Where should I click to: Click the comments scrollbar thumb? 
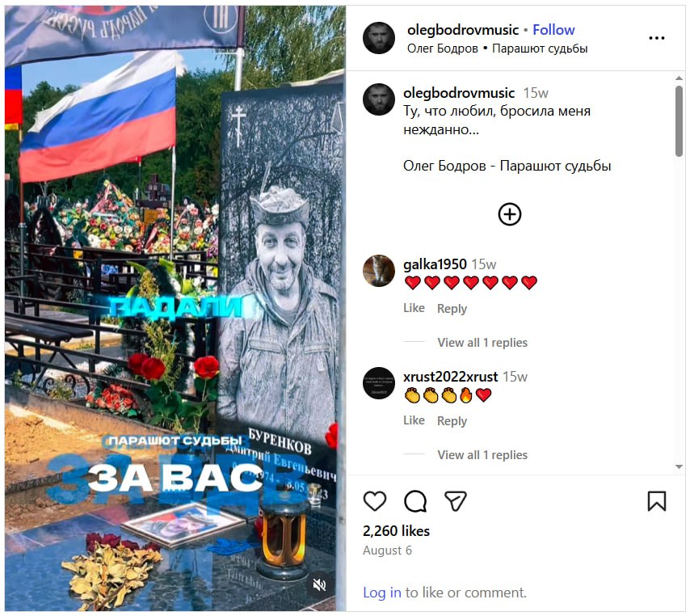(x=679, y=120)
